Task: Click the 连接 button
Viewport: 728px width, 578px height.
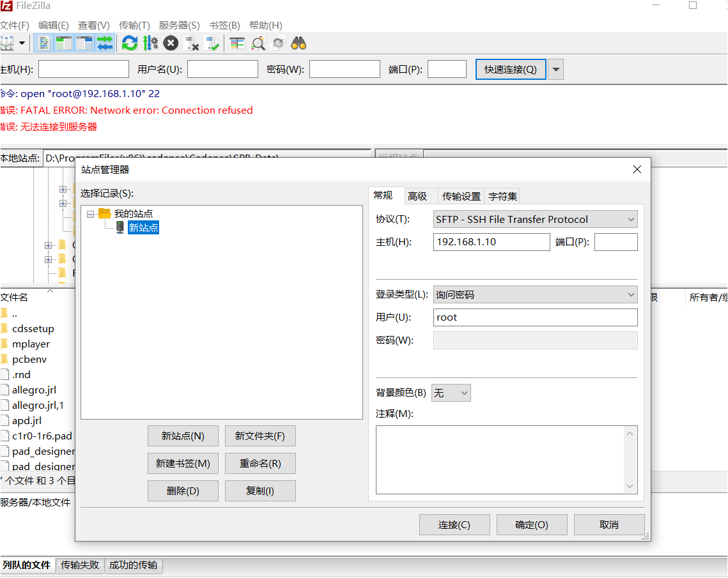Action: [454, 524]
